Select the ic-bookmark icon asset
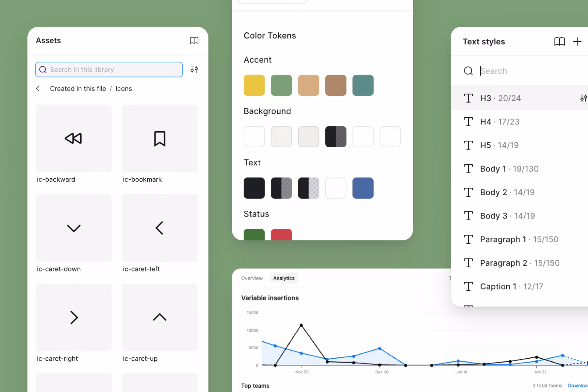588x392 pixels. [159, 138]
